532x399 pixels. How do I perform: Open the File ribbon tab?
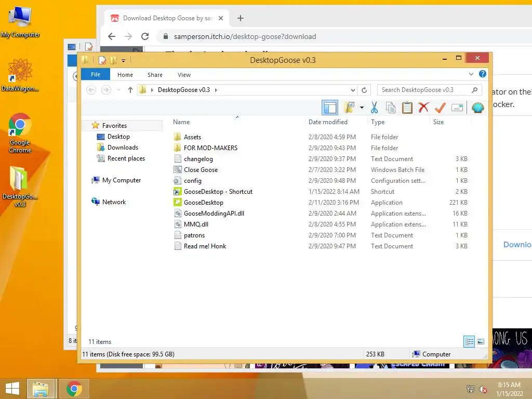pos(96,74)
